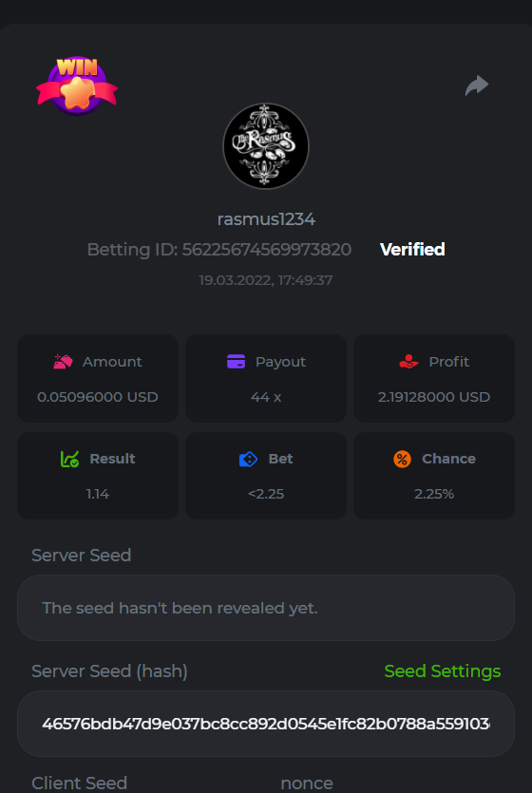The height and width of the screenshot is (793, 532).
Task: Click the pink Amount icon
Action: 64,361
